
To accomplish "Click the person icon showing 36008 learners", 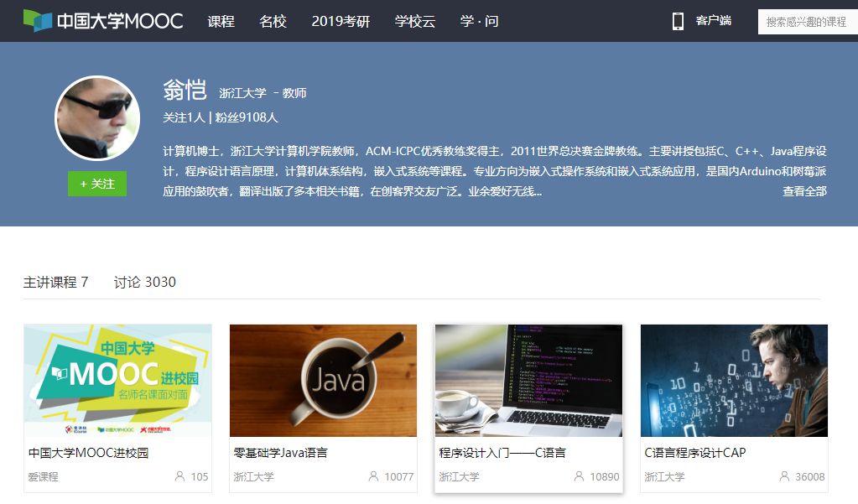I will 783,475.
